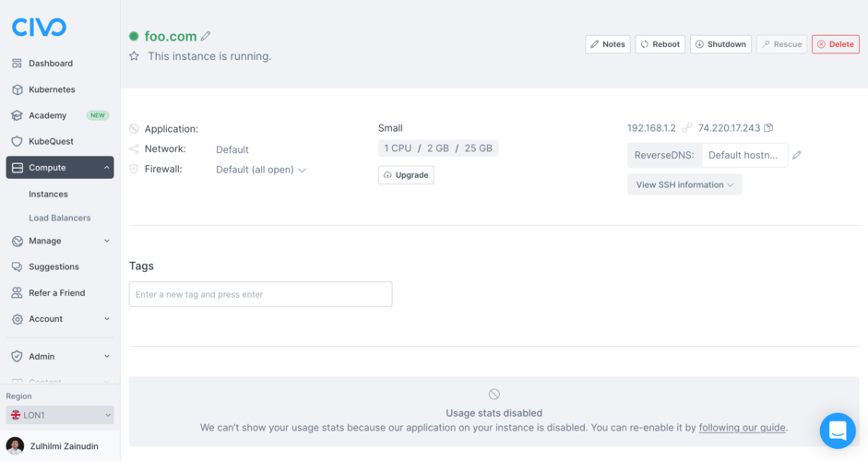Click the new tag input field
This screenshot has width=868, height=461.
pos(261,294)
